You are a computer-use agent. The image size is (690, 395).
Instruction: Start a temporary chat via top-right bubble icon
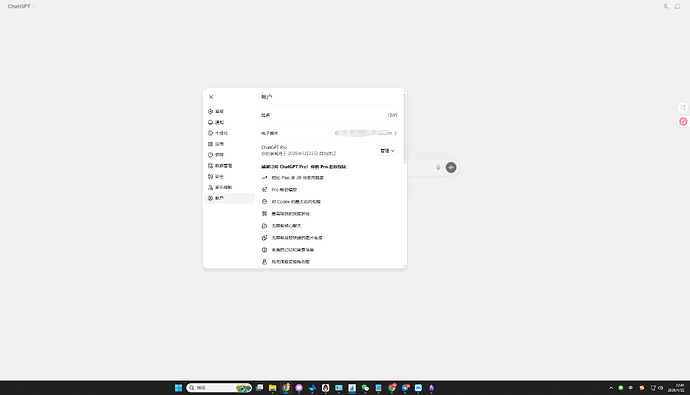[678, 7]
